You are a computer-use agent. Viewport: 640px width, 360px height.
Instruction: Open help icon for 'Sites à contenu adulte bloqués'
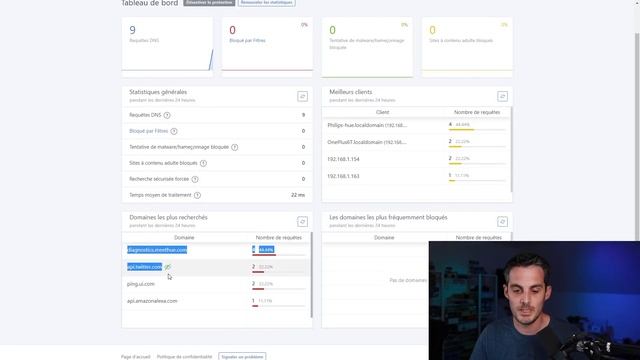pos(203,163)
